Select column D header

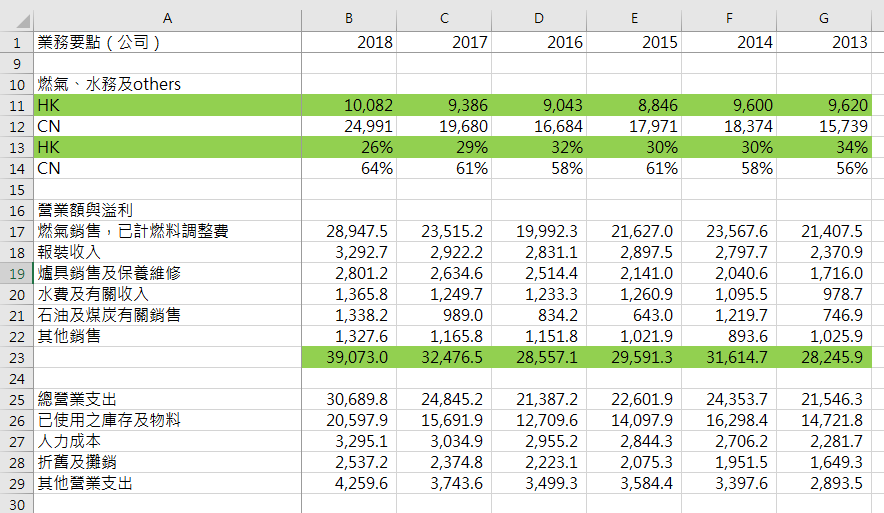pyautogui.click(x=539, y=19)
